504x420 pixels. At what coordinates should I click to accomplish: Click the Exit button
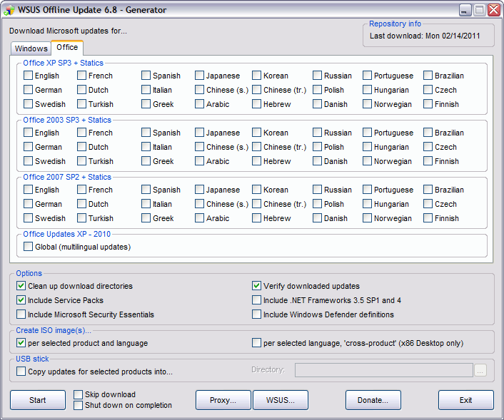pos(465,400)
